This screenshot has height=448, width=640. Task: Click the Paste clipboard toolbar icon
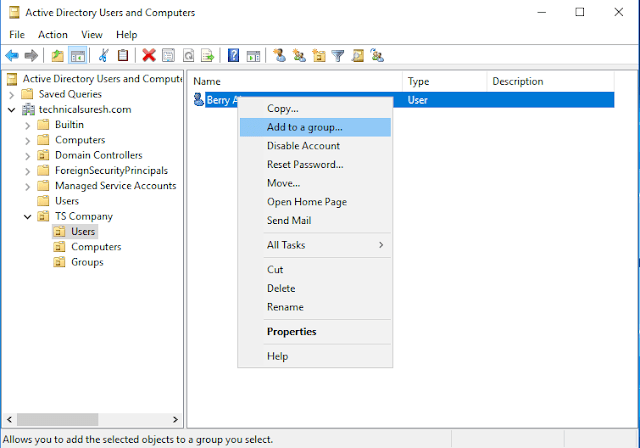coord(123,56)
